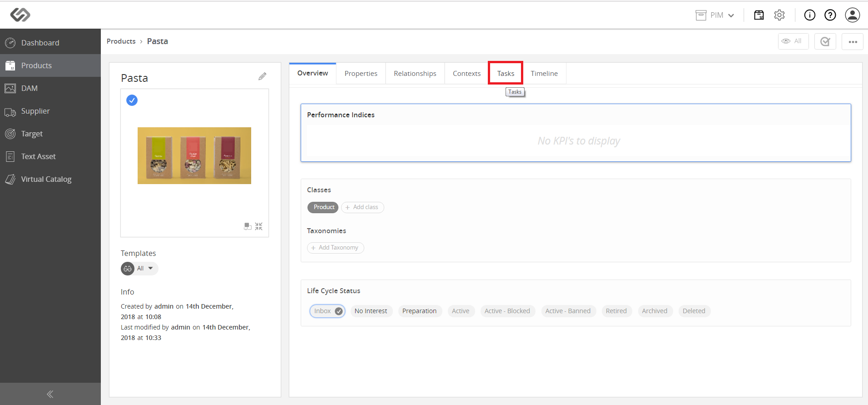This screenshot has width=868, height=405.
Task: Click the Product class tag
Action: tap(323, 207)
